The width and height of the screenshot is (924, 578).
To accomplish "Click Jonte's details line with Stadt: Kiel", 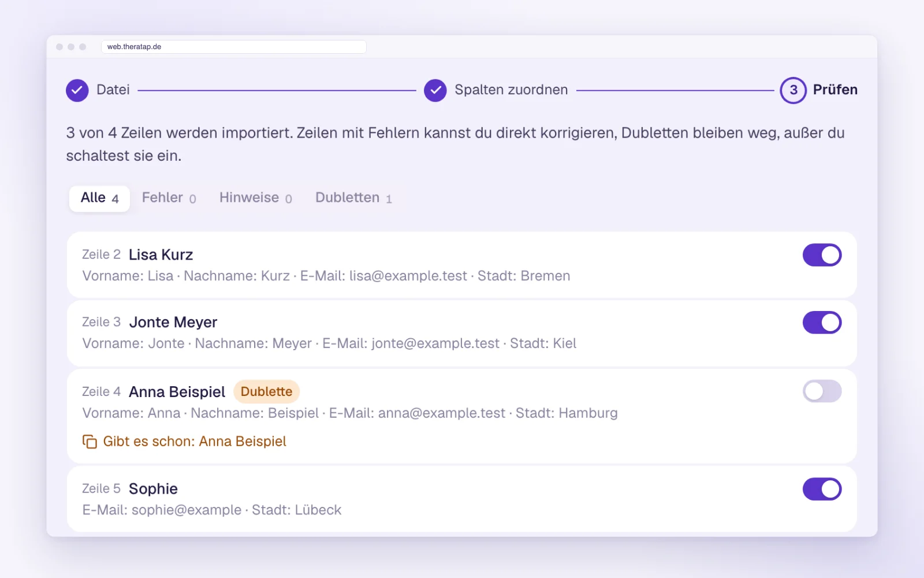I will [329, 344].
